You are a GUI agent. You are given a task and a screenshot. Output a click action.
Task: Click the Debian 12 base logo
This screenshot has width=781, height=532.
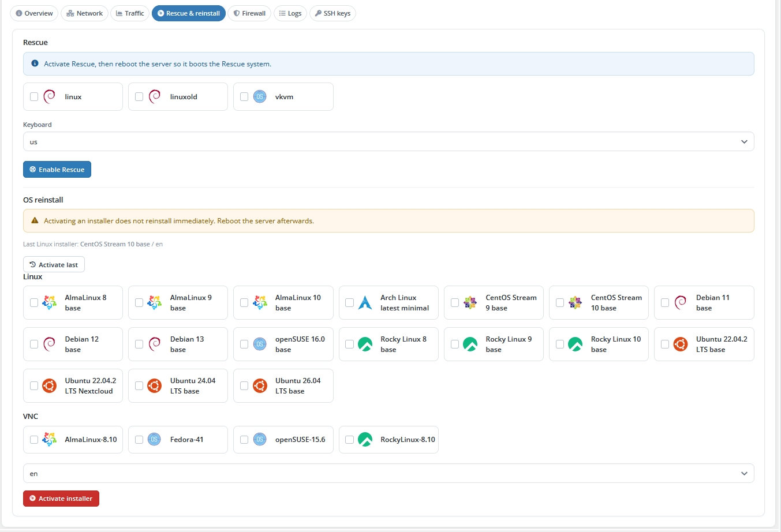(x=50, y=344)
